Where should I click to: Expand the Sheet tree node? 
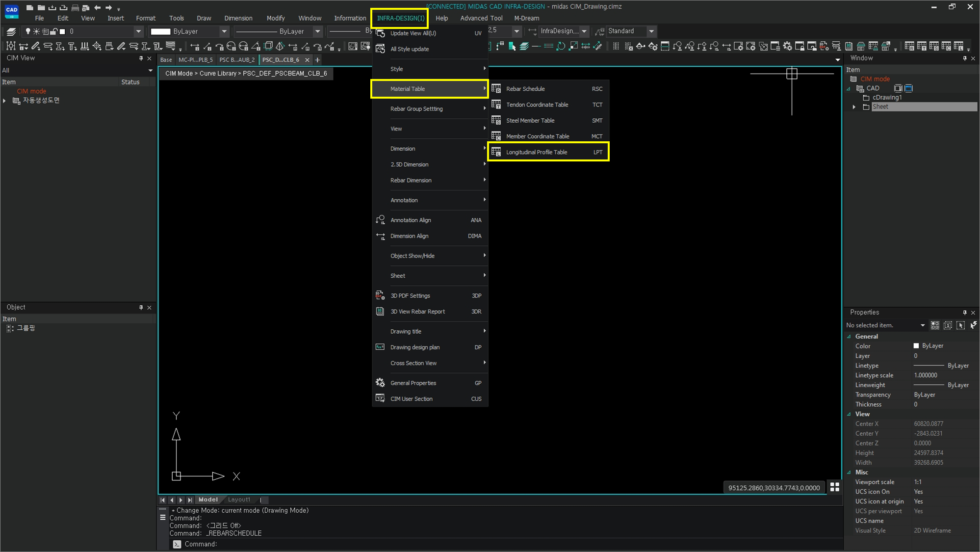click(x=854, y=107)
